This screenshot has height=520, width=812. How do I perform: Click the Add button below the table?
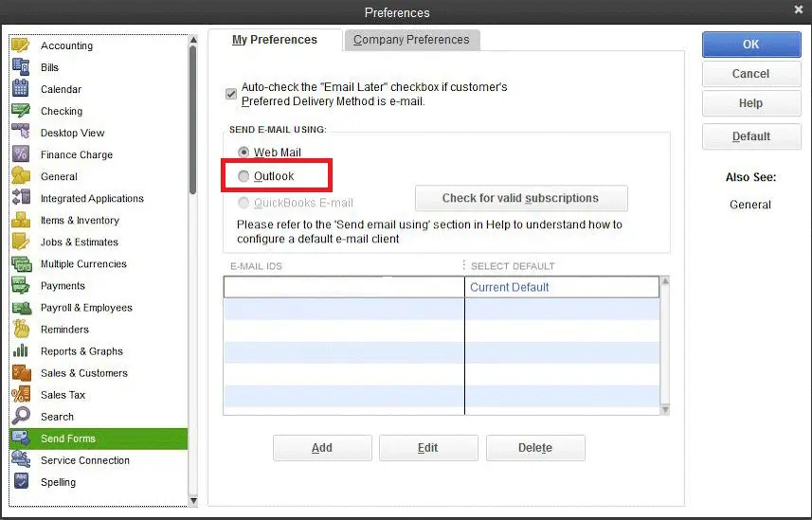[x=322, y=448]
